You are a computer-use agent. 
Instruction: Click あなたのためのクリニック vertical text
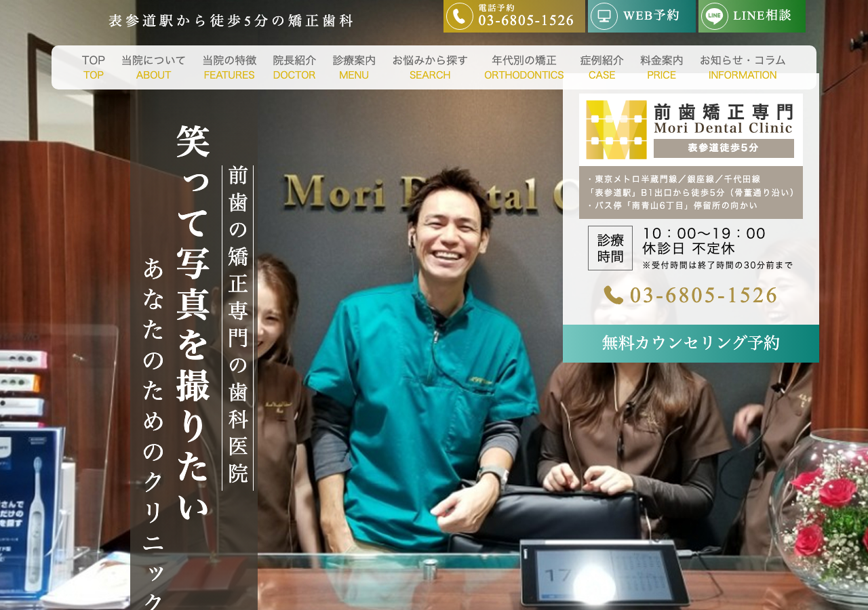[154, 434]
